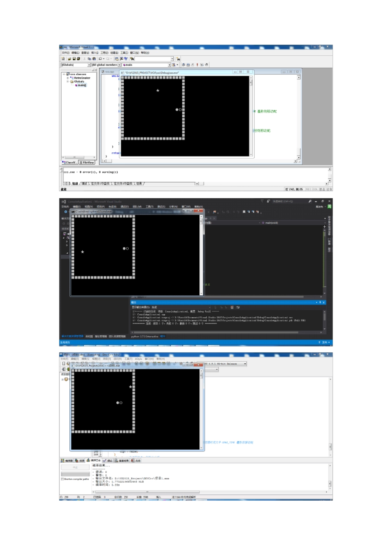Click Open file icon in Visual C++ toolbar
392x555 pixels.
point(69,59)
